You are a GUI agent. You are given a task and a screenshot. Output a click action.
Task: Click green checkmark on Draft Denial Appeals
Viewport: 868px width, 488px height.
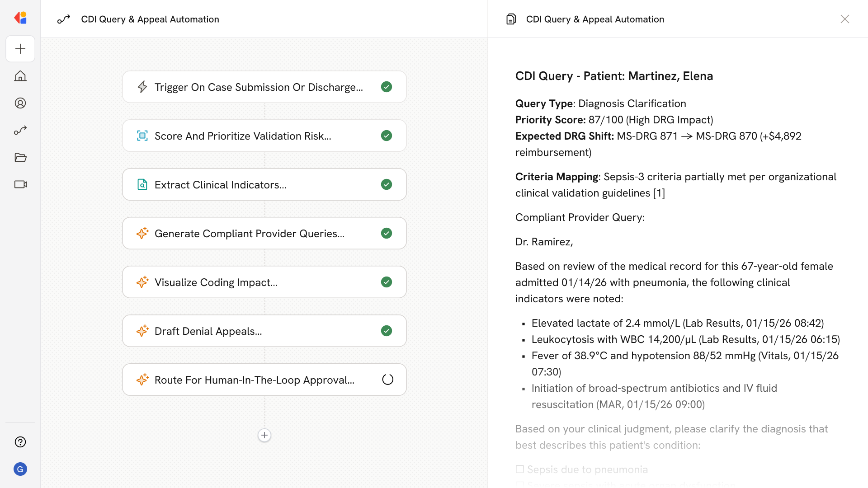tap(387, 331)
